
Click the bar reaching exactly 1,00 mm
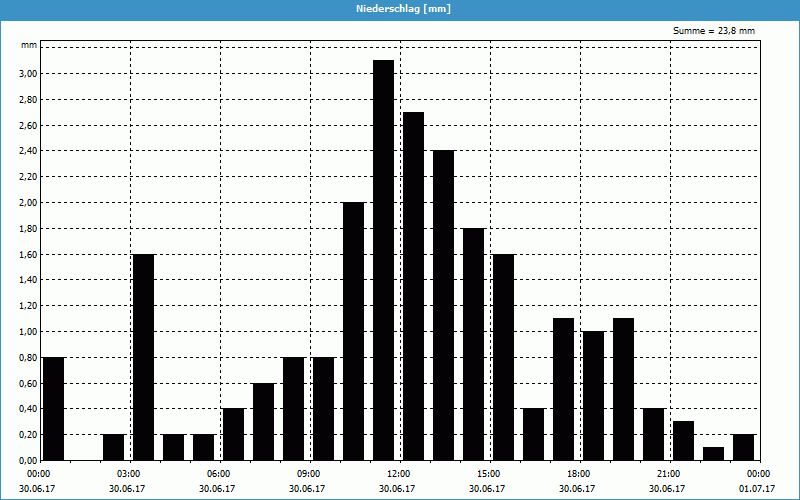coord(593,395)
